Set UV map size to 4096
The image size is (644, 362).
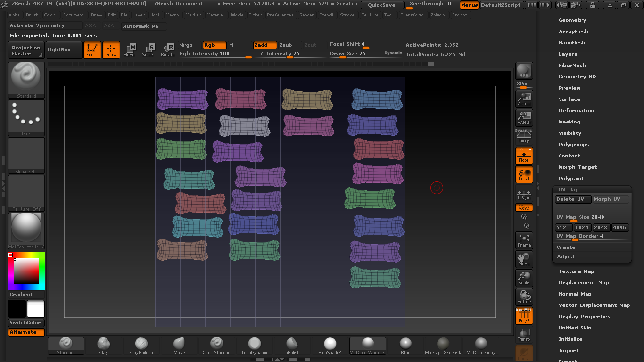click(620, 228)
